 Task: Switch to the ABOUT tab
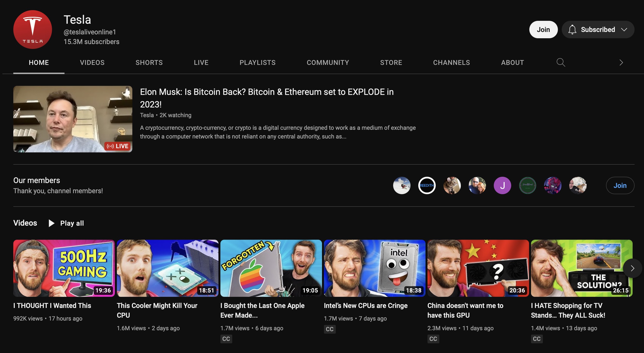(512, 62)
